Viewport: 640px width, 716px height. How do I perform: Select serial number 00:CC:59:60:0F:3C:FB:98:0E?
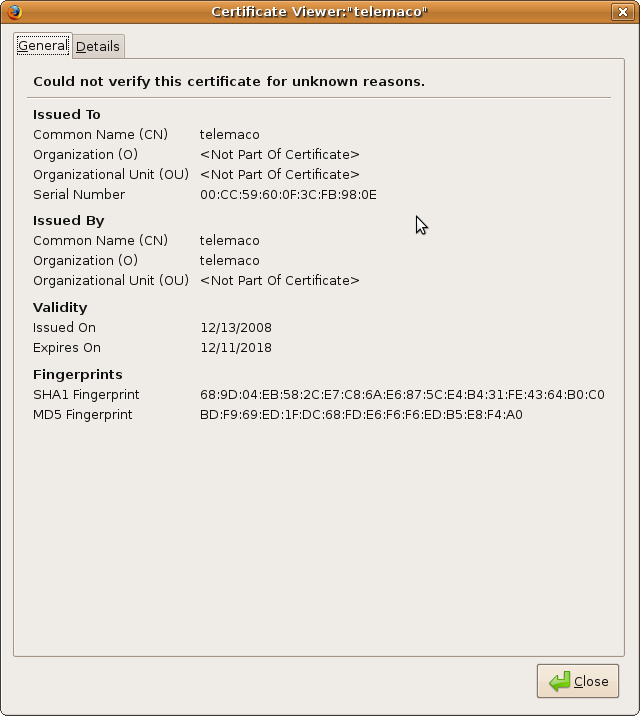288,195
